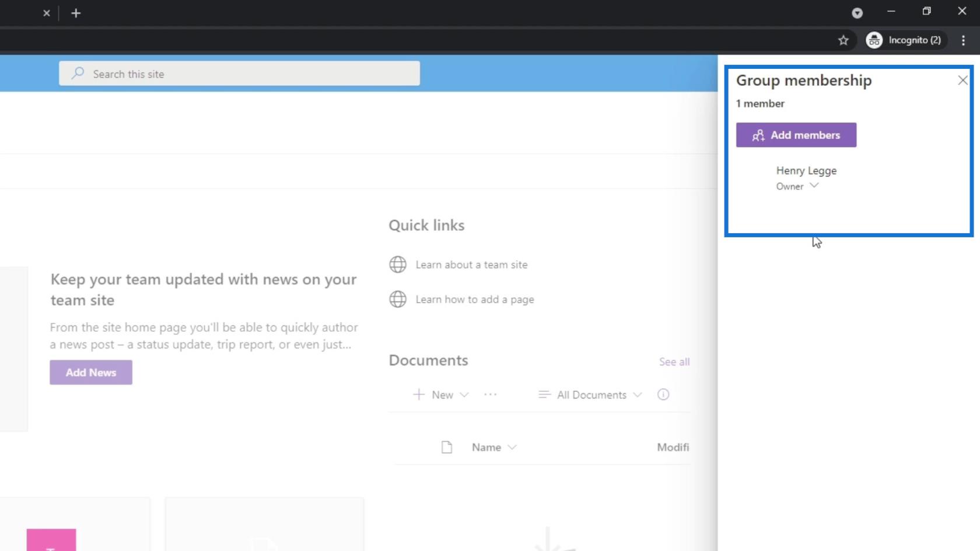Open the documents details info icon
Viewport: 980px width, 551px height.
click(663, 395)
